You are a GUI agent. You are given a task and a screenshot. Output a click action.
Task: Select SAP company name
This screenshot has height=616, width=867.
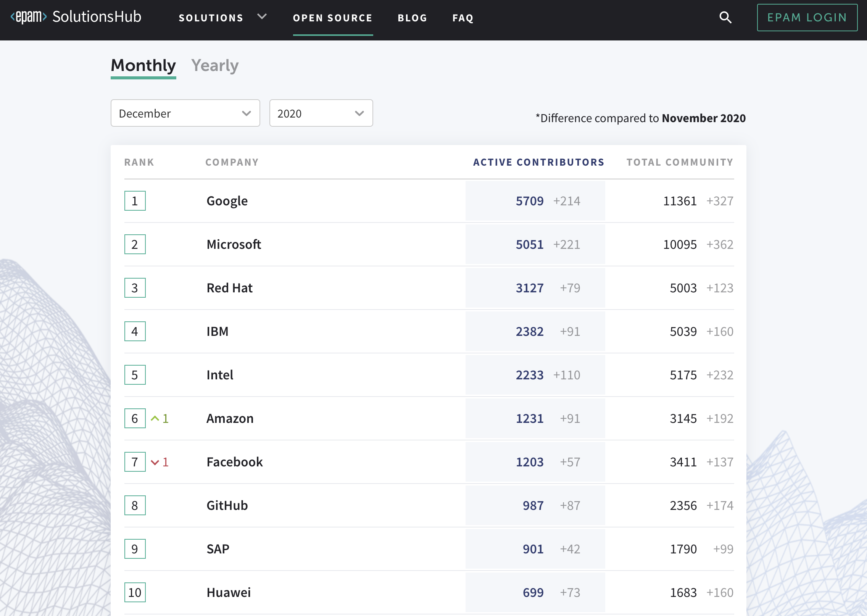[x=218, y=549]
